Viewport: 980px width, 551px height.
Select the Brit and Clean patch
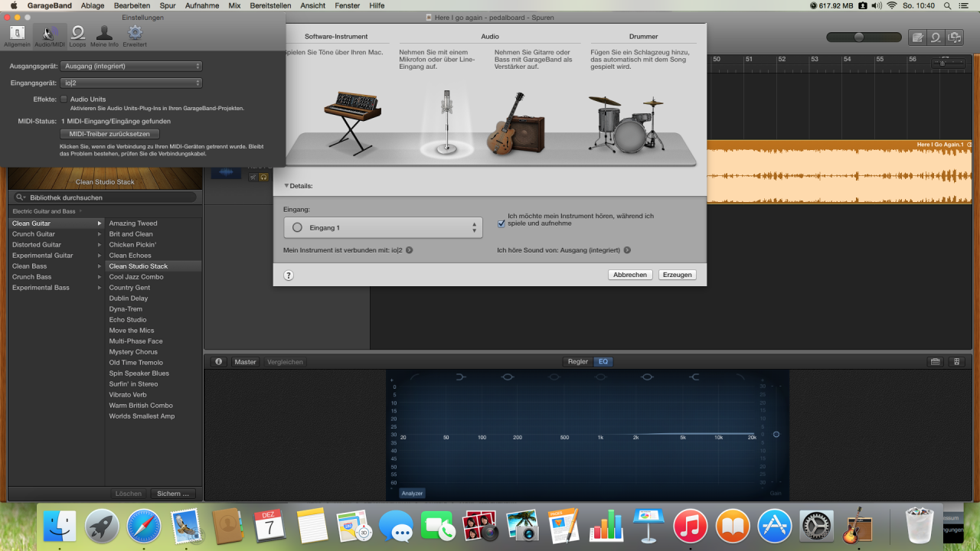(131, 234)
